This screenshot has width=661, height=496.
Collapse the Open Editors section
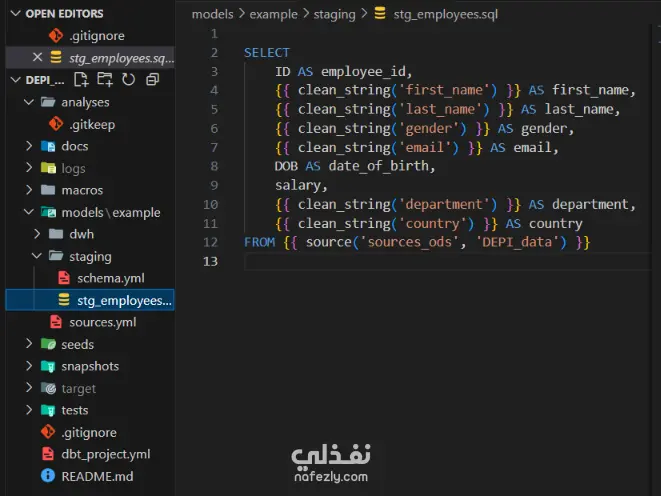pos(16,13)
